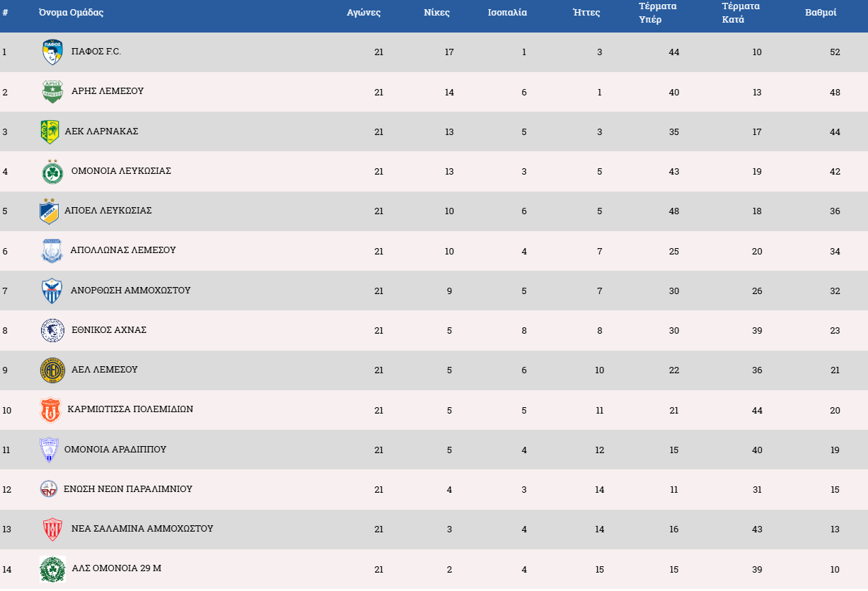
Task: Click the Όνομα Ομάδας column header
Action: pos(71,13)
